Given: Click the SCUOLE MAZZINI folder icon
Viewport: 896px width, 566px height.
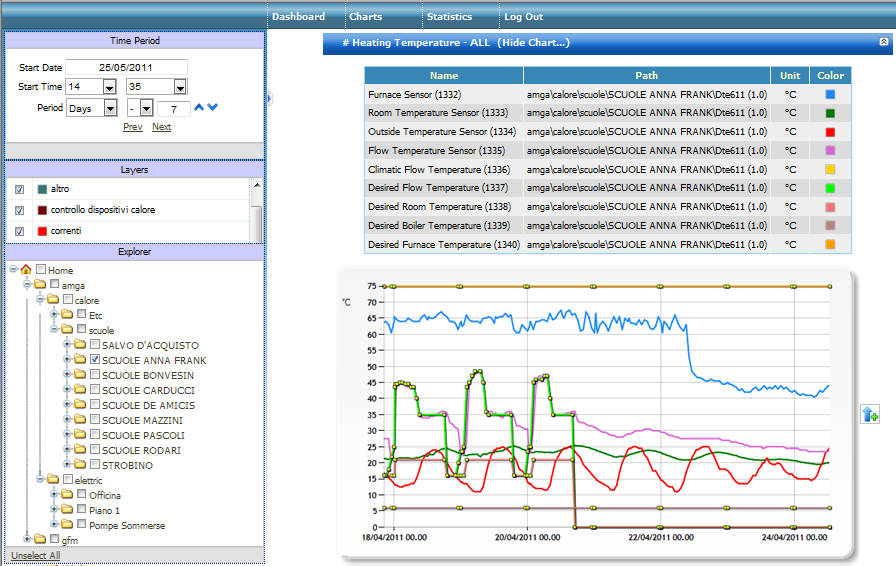Looking at the screenshot, I should [x=80, y=421].
